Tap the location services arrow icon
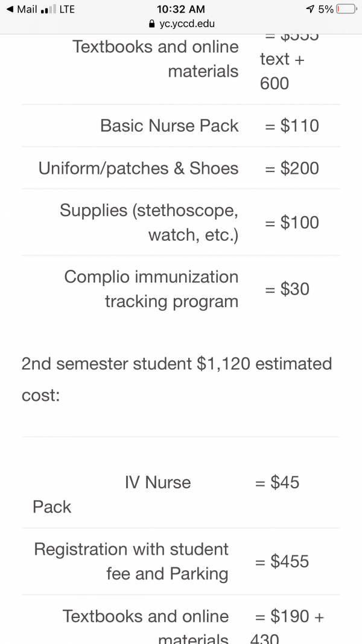This screenshot has width=362, height=644. click(x=311, y=10)
